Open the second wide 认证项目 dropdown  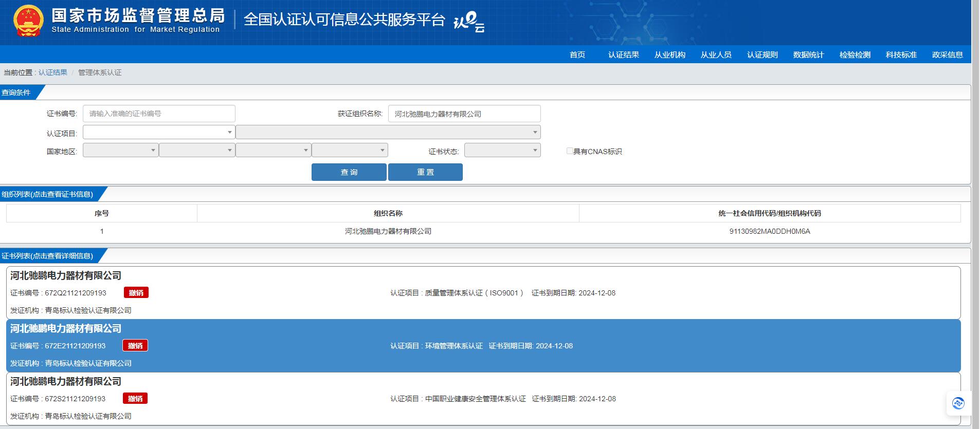(x=388, y=132)
